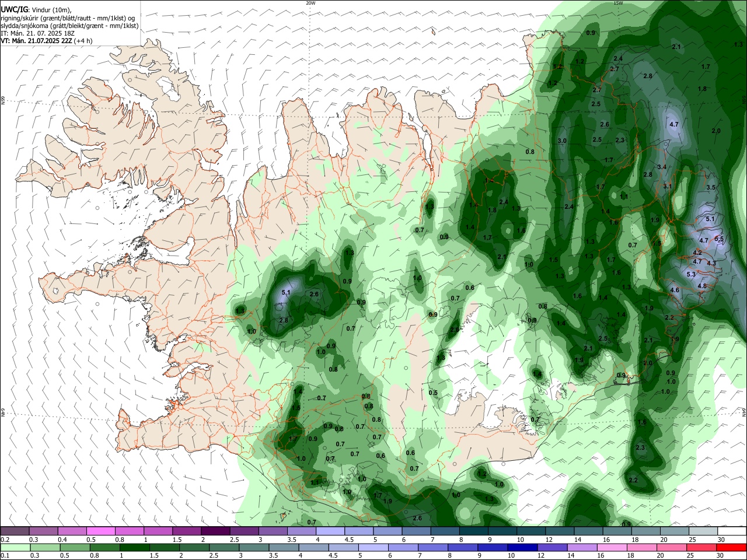Select the darkest green 1 mm rain swatch
The image size is (747, 560).
134,547
